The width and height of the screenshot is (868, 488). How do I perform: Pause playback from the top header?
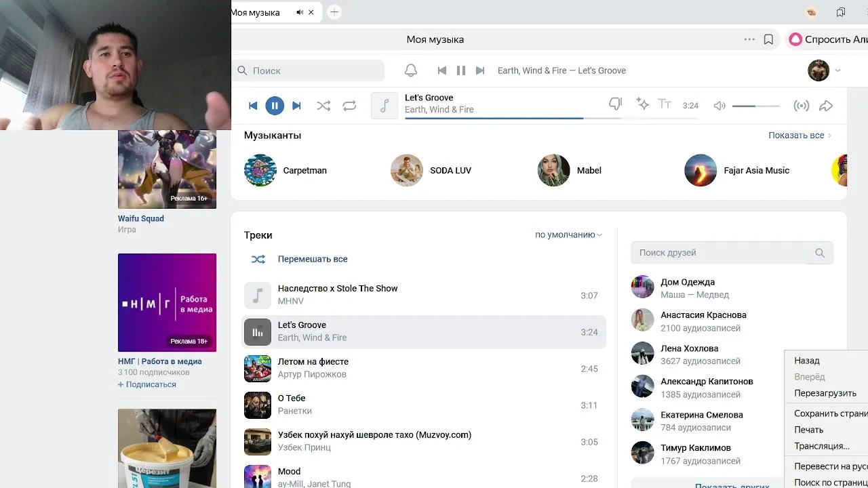pos(461,70)
